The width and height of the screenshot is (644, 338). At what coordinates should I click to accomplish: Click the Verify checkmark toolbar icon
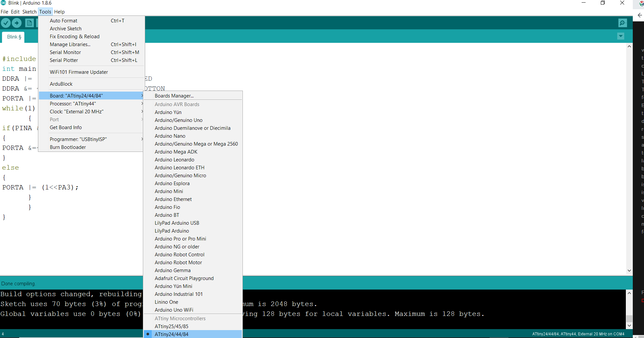pos(6,23)
